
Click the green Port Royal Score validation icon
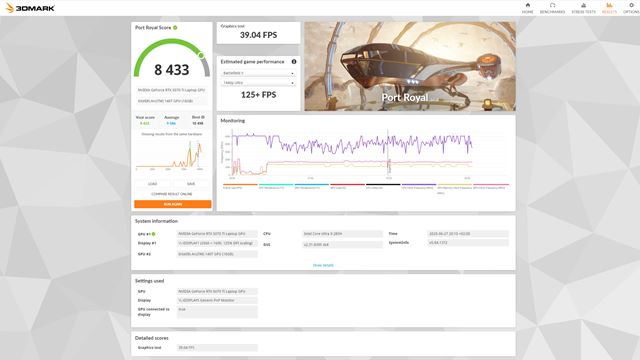pyautogui.click(x=175, y=27)
